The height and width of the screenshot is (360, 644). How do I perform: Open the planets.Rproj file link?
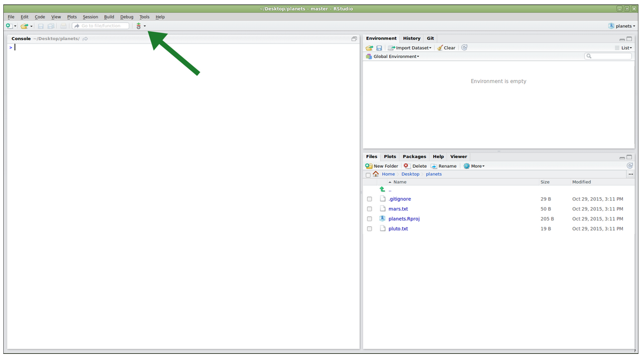[404, 219]
